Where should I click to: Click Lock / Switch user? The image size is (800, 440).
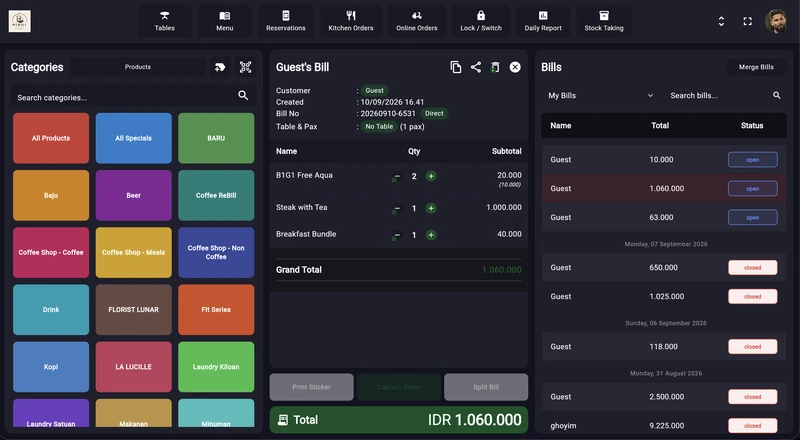[x=481, y=21]
